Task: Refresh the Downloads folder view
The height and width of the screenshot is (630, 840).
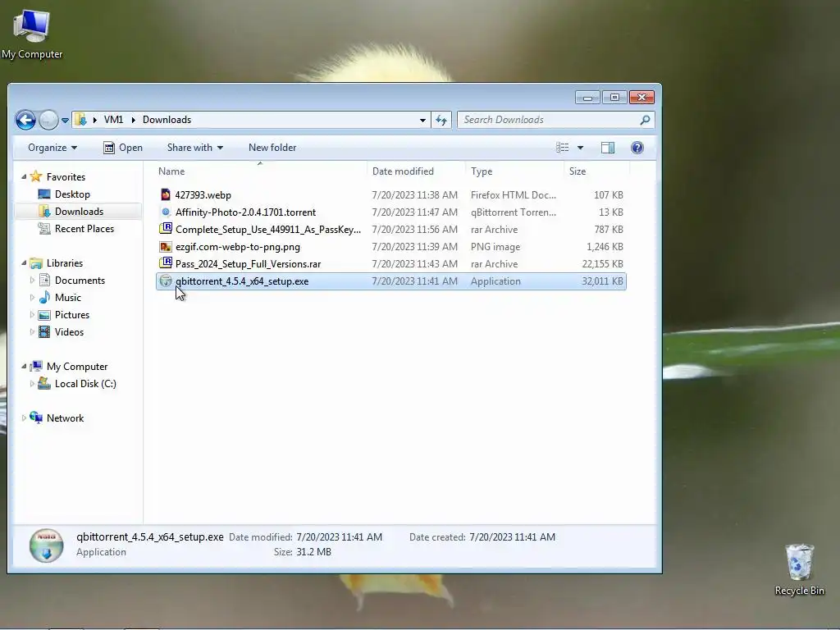Action: 441,120
